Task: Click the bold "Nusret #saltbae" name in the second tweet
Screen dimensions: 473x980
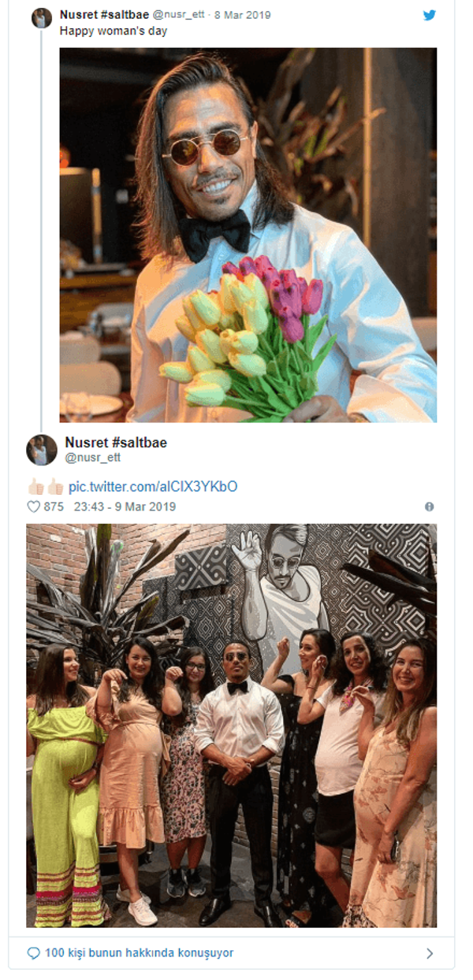Action: pos(115,442)
